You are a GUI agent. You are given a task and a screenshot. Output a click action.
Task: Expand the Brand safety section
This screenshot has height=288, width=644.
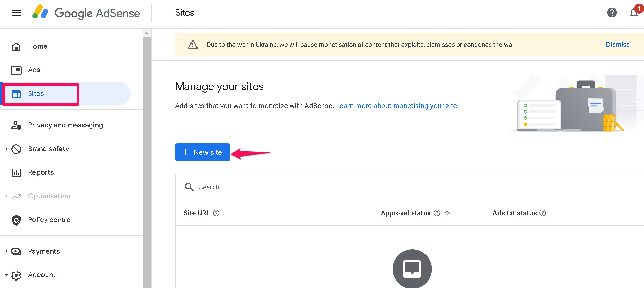click(x=6, y=149)
